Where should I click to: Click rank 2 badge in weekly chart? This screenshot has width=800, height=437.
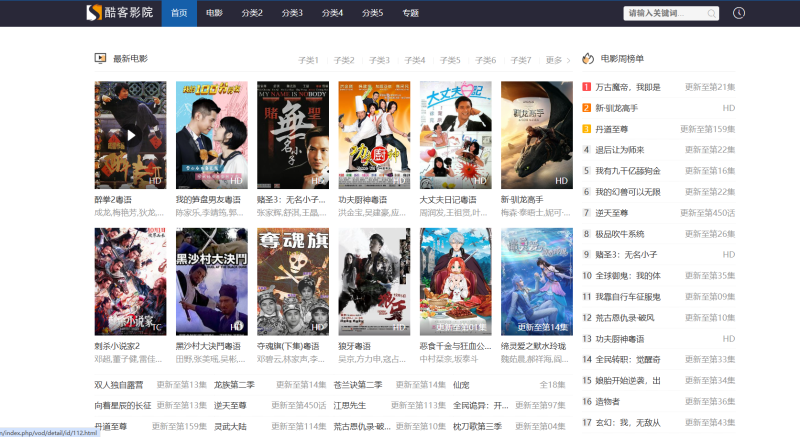pos(587,108)
